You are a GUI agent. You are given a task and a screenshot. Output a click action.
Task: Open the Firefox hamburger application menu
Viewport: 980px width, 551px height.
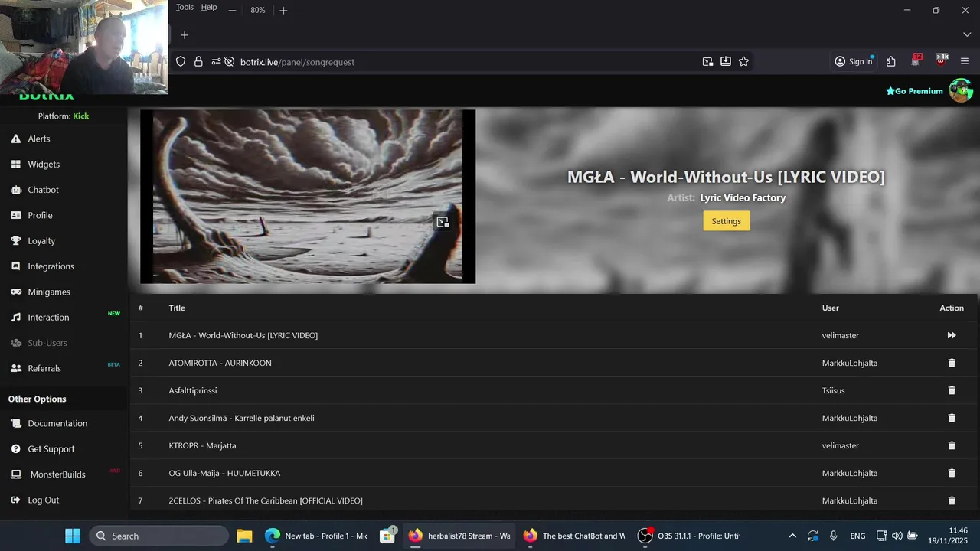coord(964,62)
